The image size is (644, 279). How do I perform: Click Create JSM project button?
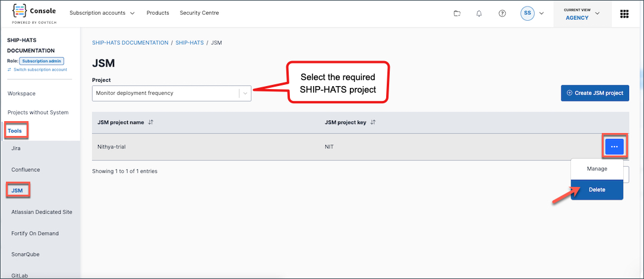595,93
